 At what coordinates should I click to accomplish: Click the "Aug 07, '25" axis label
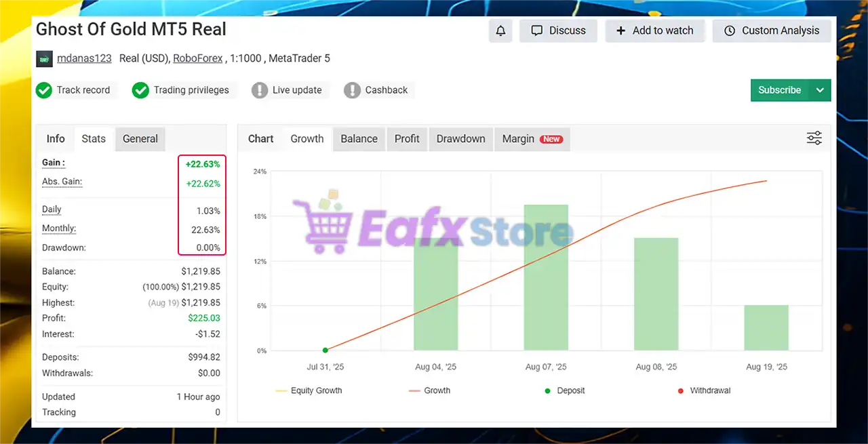pyautogui.click(x=546, y=367)
